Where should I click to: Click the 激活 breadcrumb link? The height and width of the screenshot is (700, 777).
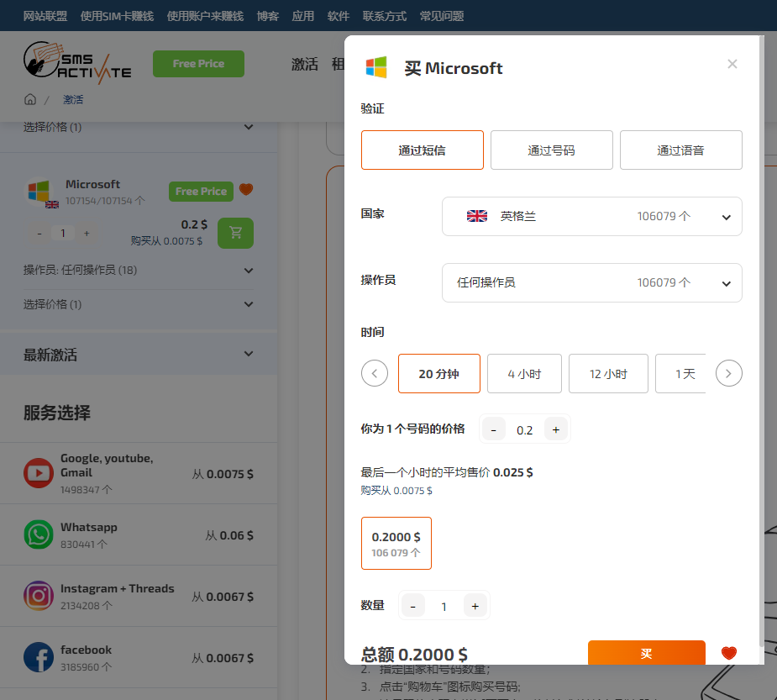coord(73,100)
